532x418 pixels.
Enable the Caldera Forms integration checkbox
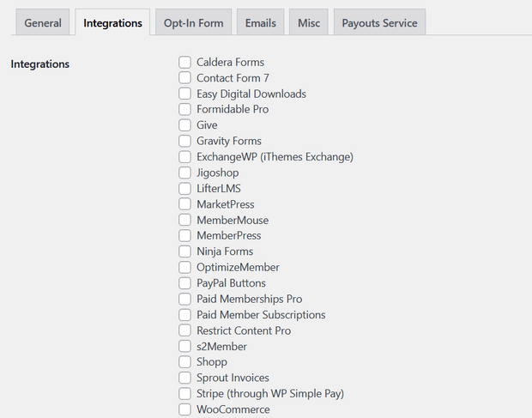[184, 62]
